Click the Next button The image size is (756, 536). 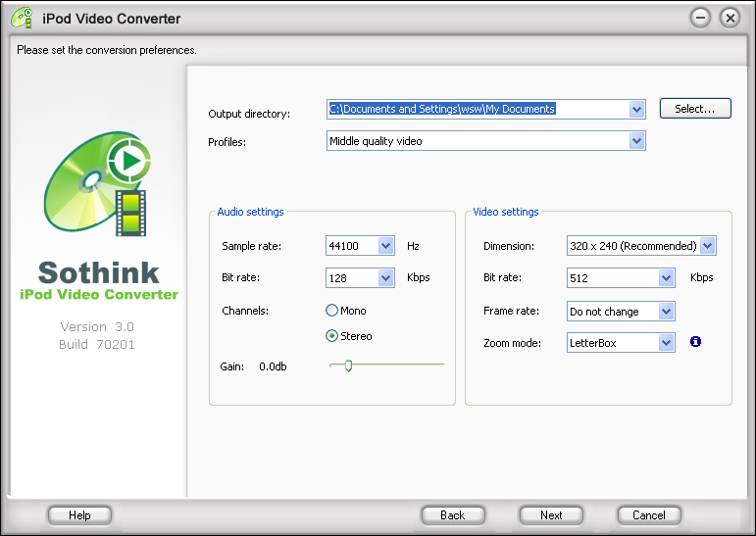click(551, 515)
